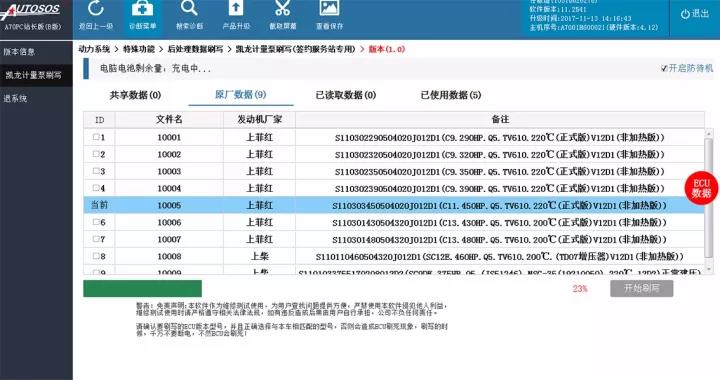Click the greyed 开始刷写 button
This screenshot has height=380, width=720.
(x=641, y=288)
